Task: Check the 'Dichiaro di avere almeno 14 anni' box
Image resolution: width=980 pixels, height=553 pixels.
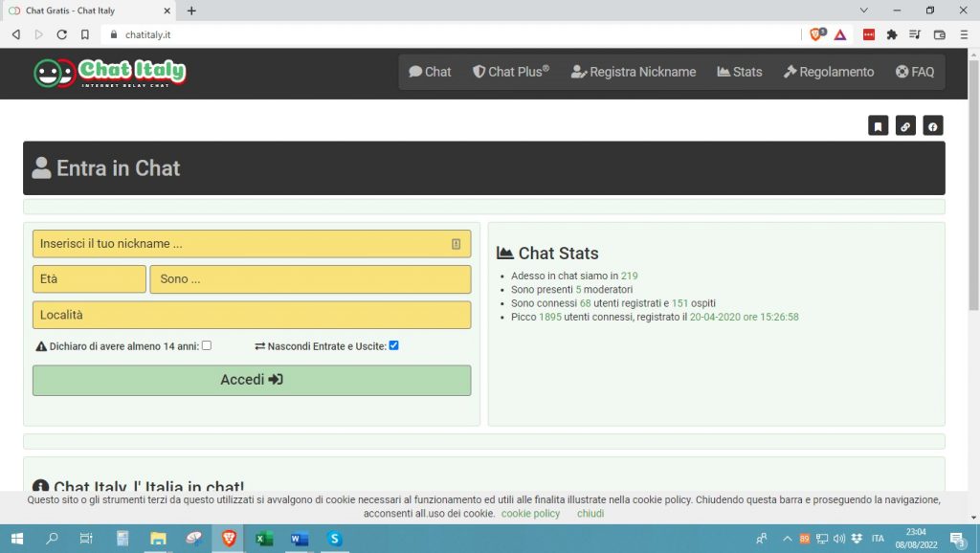Action: 207,345
